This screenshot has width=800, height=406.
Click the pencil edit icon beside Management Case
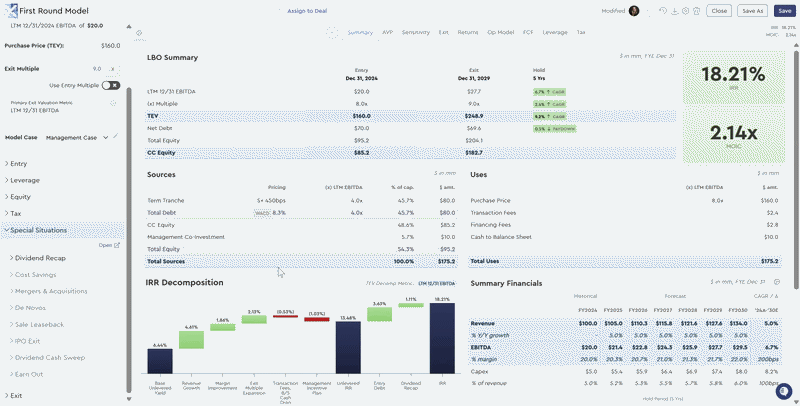pos(116,136)
